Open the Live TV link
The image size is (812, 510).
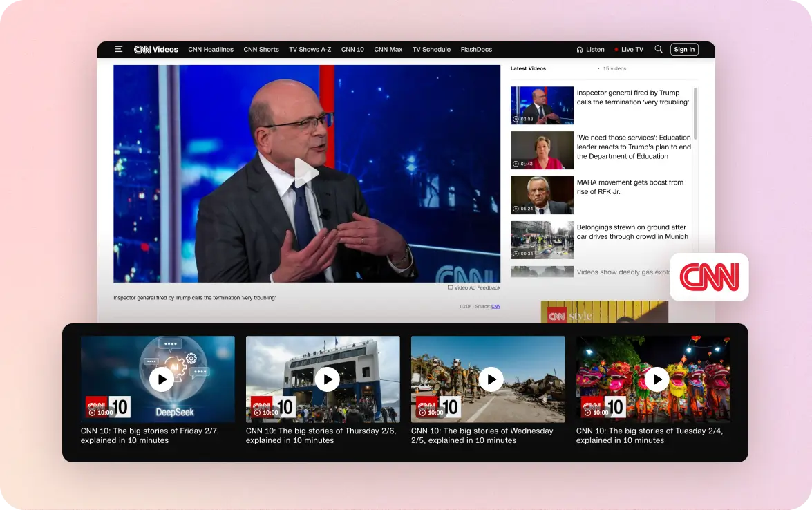632,50
